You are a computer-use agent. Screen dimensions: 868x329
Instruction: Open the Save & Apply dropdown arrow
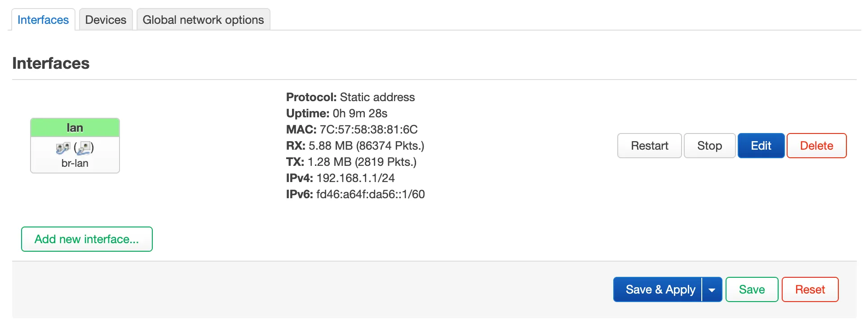click(712, 290)
